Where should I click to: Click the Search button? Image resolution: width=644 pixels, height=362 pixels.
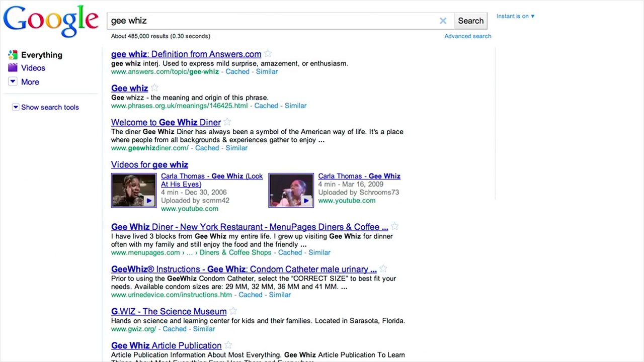pos(471,21)
